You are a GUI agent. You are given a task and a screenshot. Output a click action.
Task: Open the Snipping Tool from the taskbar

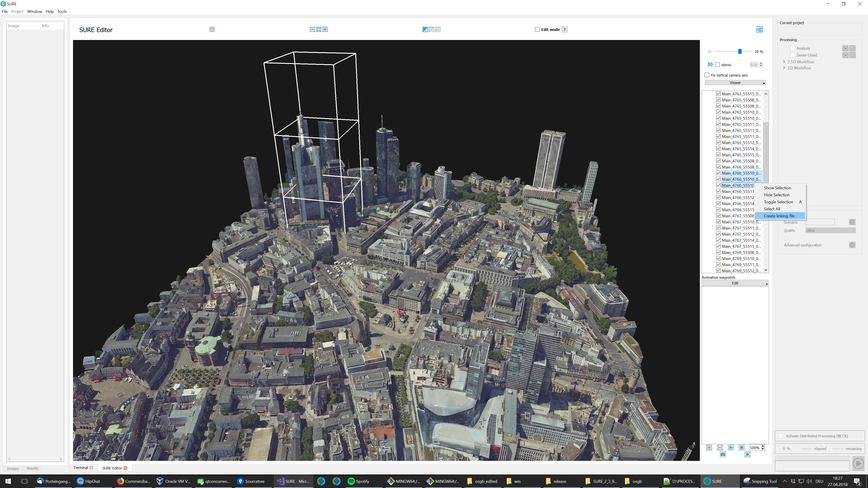(760, 481)
